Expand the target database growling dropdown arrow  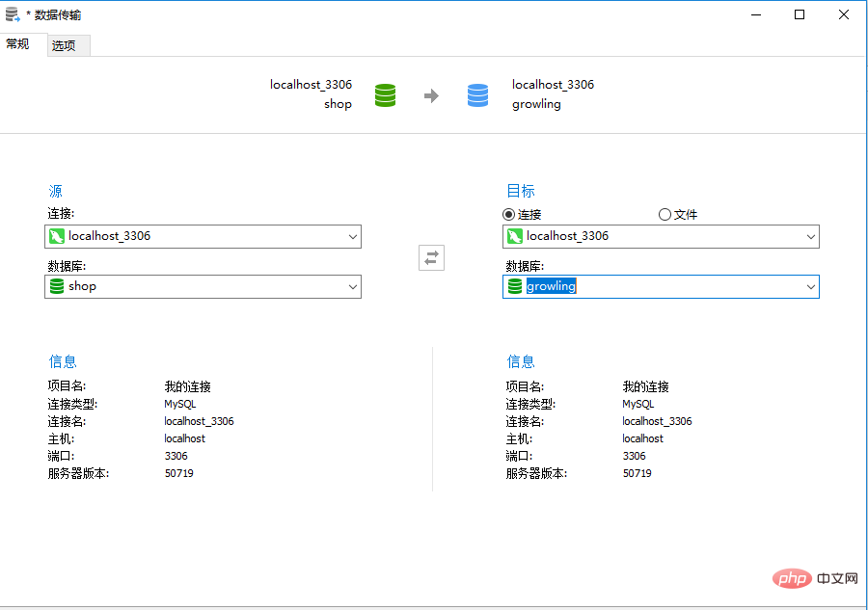(x=810, y=286)
